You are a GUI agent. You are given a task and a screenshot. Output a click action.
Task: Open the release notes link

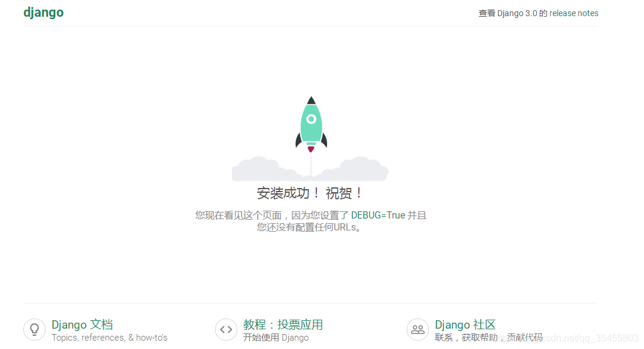pyautogui.click(x=574, y=13)
